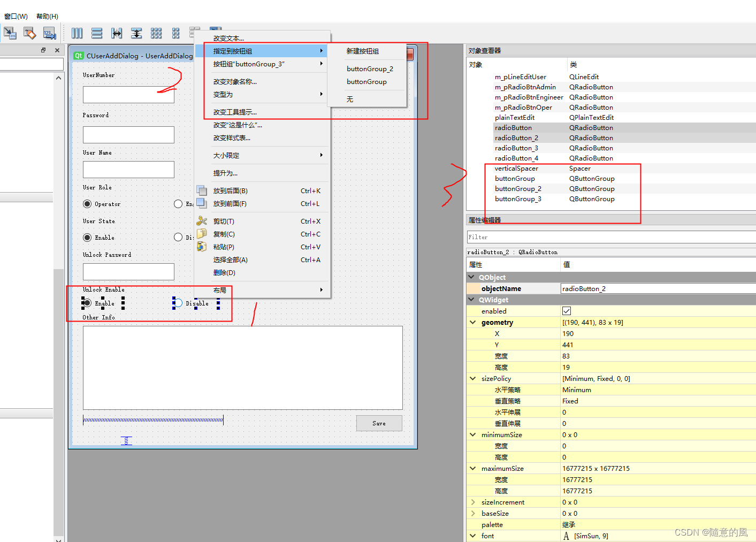756x542 pixels.
Task: Choose 改变文本... in context menu
Action: coord(262,39)
